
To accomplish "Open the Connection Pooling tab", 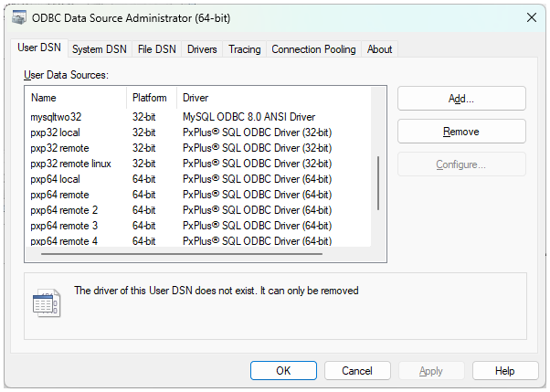I will point(313,49).
